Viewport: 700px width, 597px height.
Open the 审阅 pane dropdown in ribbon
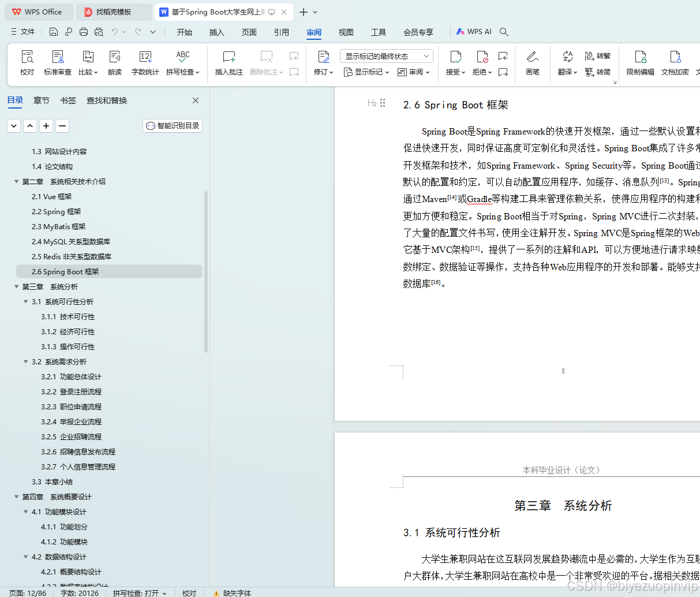tap(414, 72)
